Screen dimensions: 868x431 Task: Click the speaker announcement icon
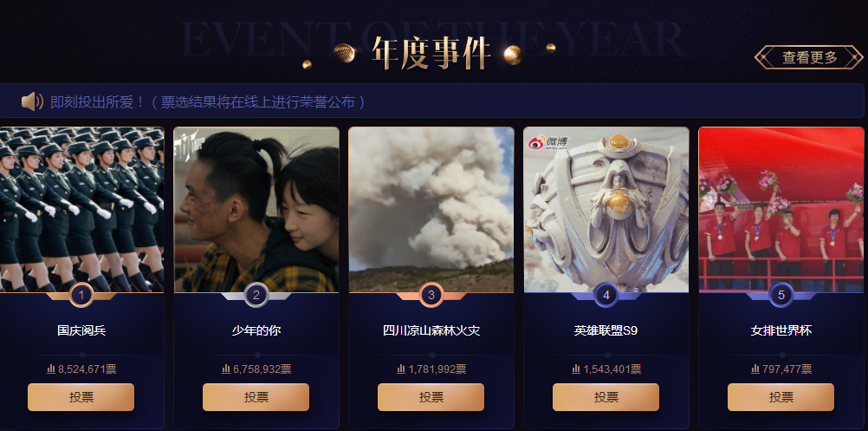pyautogui.click(x=32, y=101)
